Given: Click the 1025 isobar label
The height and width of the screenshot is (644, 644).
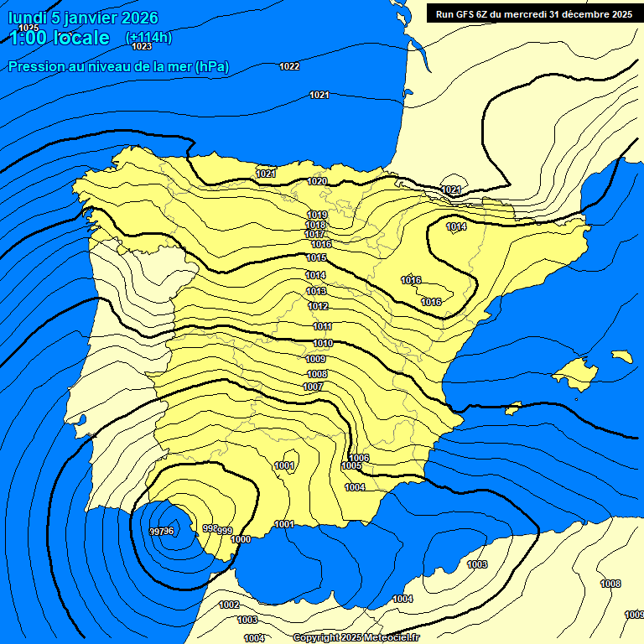Looking at the screenshot, I should (29, 29).
